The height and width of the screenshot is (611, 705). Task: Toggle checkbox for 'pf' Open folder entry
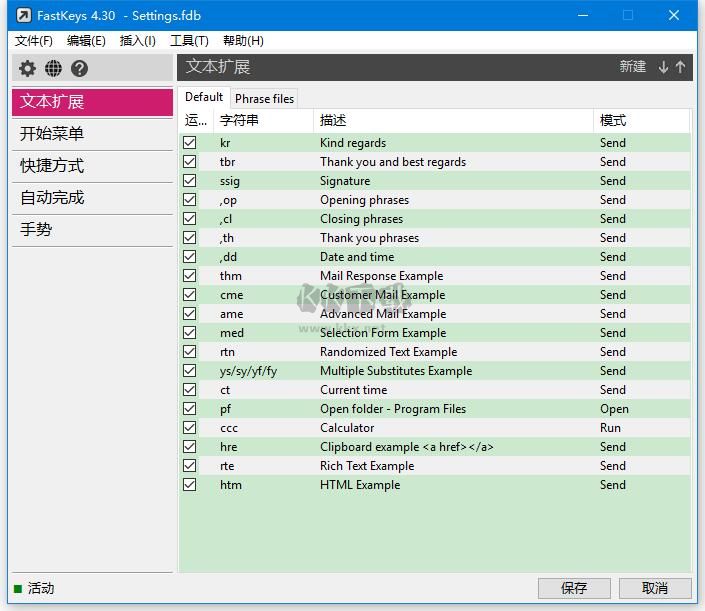(190, 409)
